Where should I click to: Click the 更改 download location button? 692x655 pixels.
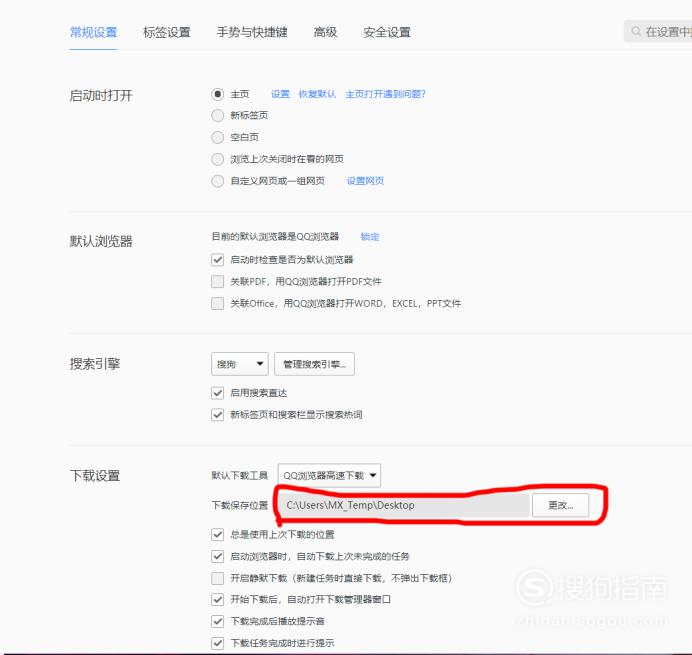[x=560, y=505]
